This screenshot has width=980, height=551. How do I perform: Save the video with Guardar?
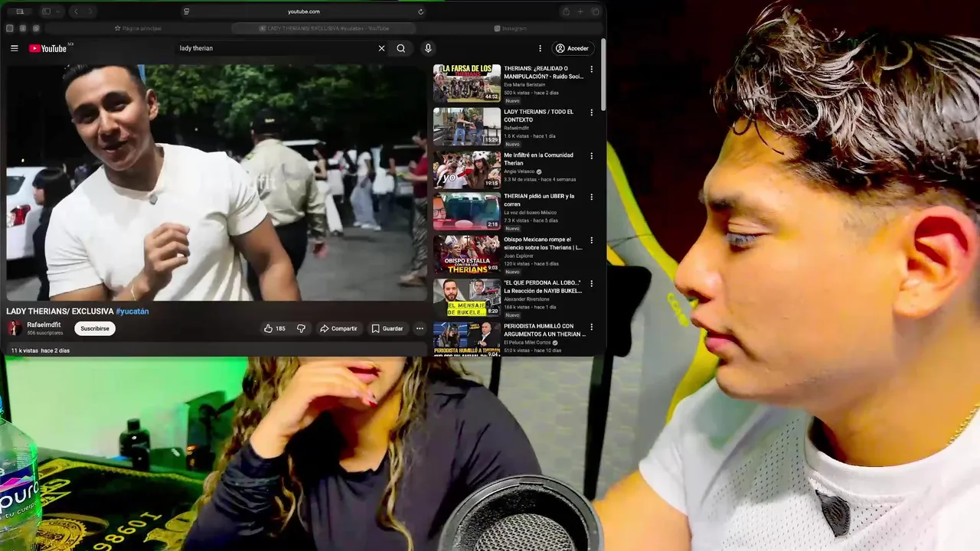coord(387,328)
